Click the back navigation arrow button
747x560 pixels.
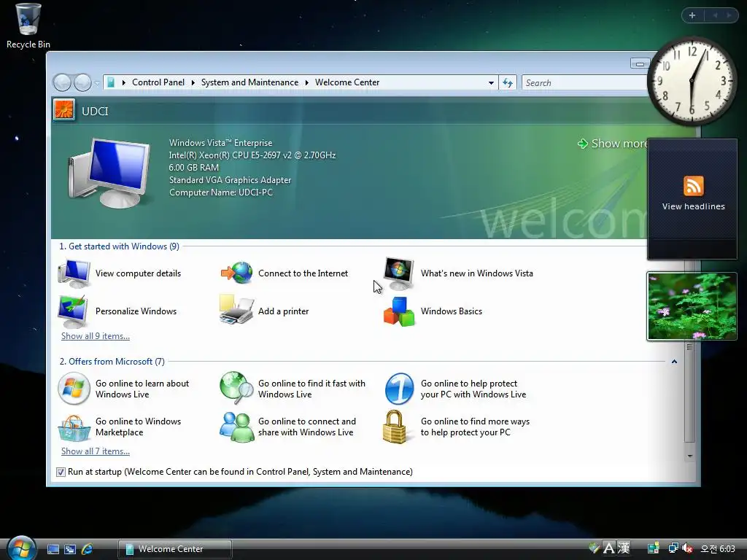click(62, 83)
